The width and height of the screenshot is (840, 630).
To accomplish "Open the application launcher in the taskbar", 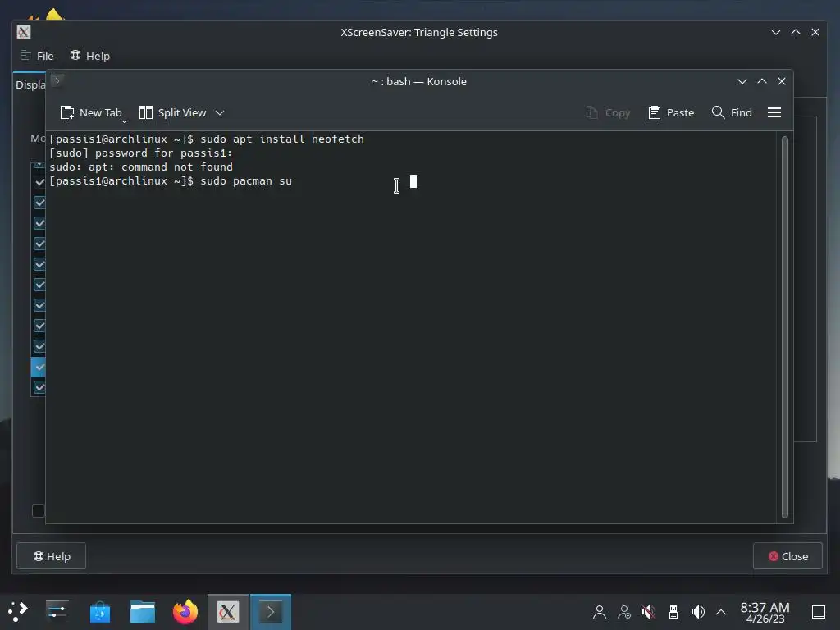I will click(18, 611).
